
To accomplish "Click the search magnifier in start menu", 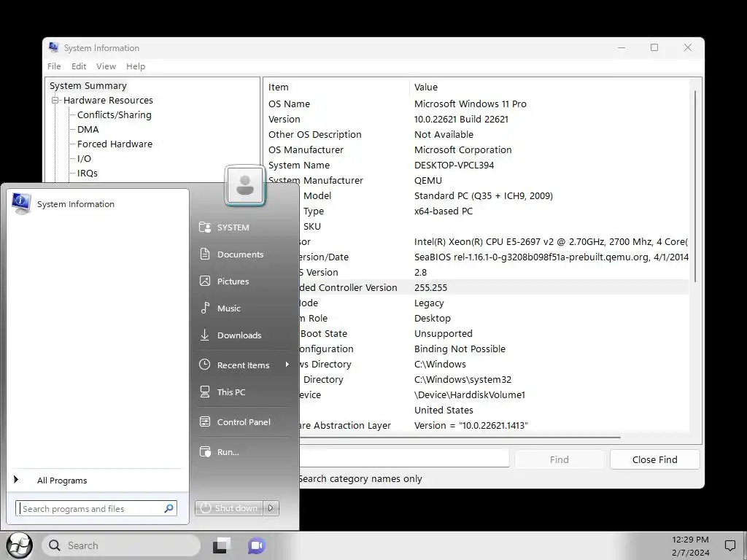I will [x=169, y=508].
